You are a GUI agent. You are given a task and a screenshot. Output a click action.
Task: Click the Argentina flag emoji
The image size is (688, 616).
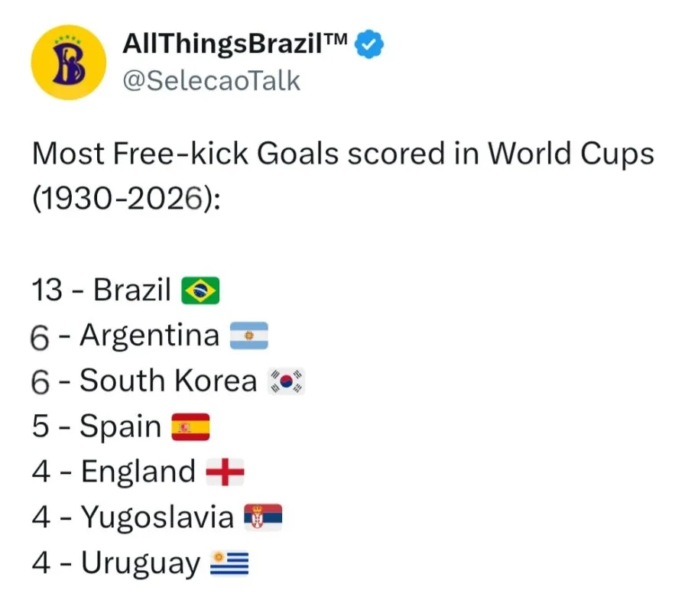[x=248, y=336]
